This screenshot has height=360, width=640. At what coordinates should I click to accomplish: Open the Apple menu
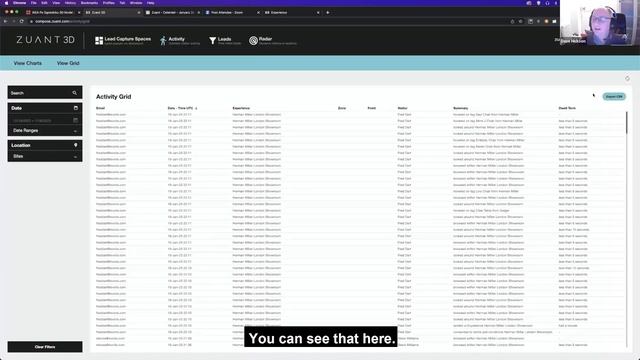[6, 3]
